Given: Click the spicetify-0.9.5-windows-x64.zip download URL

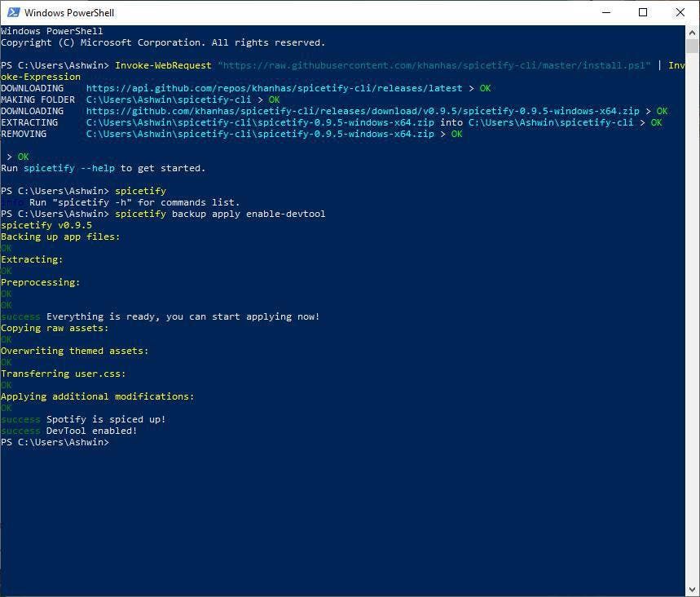Looking at the screenshot, I should (x=363, y=111).
